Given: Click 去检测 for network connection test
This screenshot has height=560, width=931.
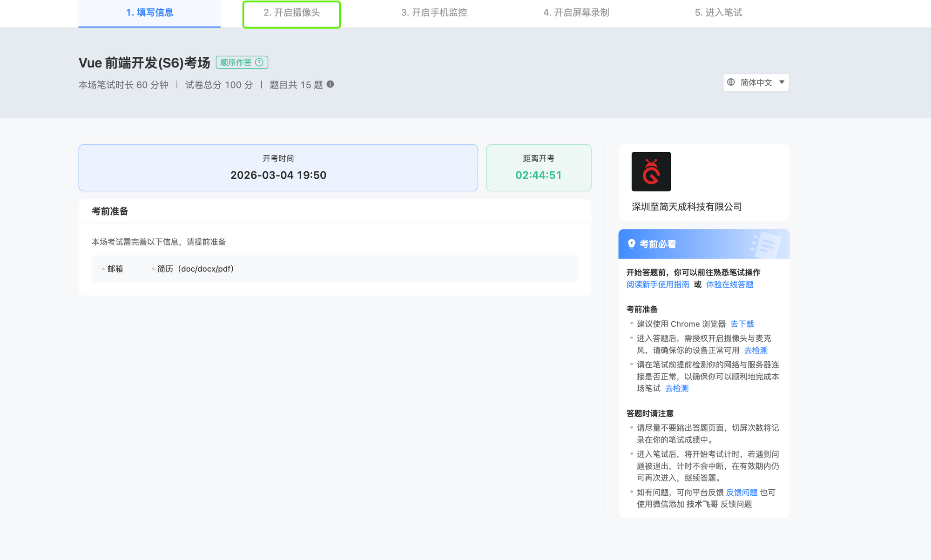Looking at the screenshot, I should coord(676,388).
